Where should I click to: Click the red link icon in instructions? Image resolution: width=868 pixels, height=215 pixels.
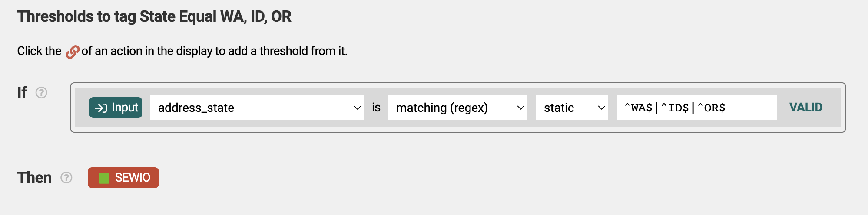pos(72,52)
